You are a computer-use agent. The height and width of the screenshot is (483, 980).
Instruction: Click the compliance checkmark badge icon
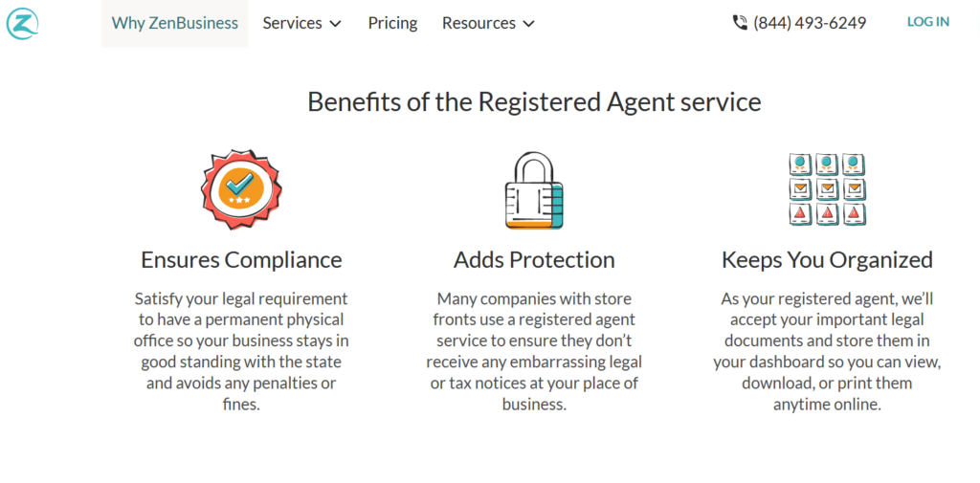click(x=241, y=189)
